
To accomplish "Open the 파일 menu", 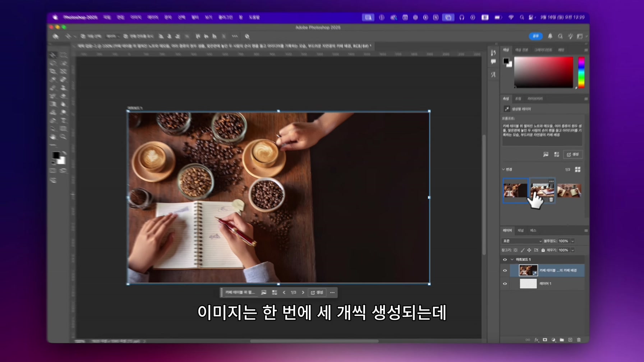I will 107,17.
